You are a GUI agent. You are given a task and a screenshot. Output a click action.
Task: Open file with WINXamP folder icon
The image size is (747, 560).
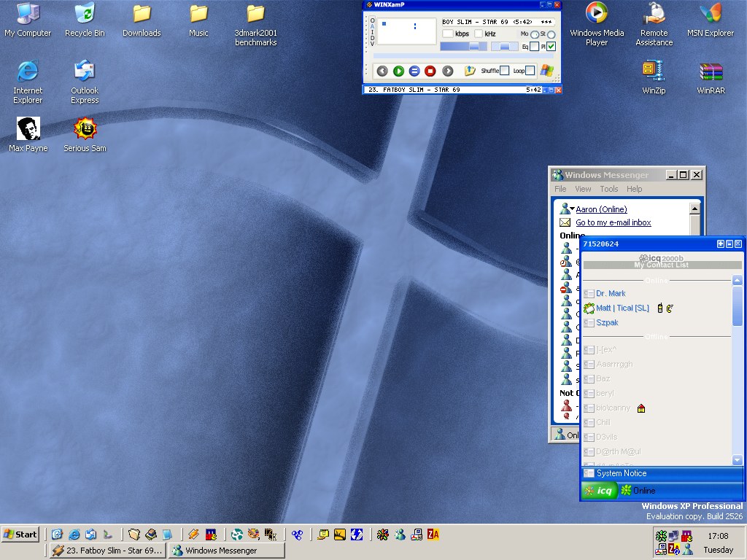click(x=471, y=71)
